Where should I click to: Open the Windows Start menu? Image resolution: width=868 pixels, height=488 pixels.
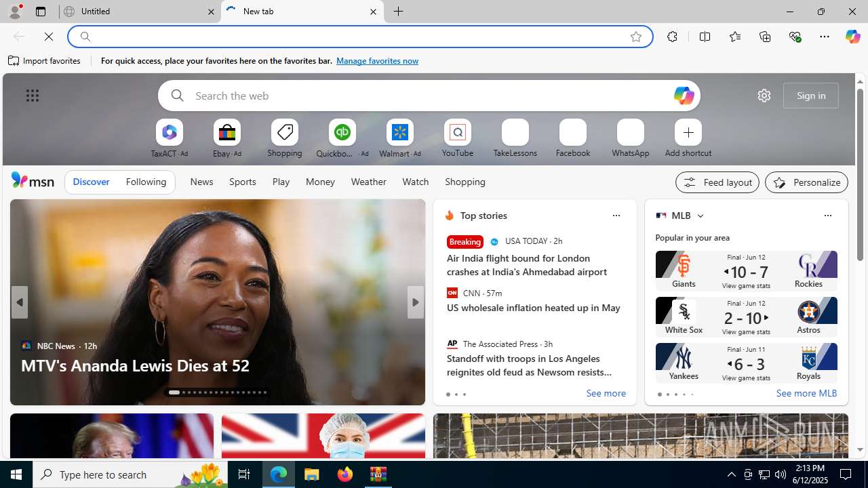[16, 474]
